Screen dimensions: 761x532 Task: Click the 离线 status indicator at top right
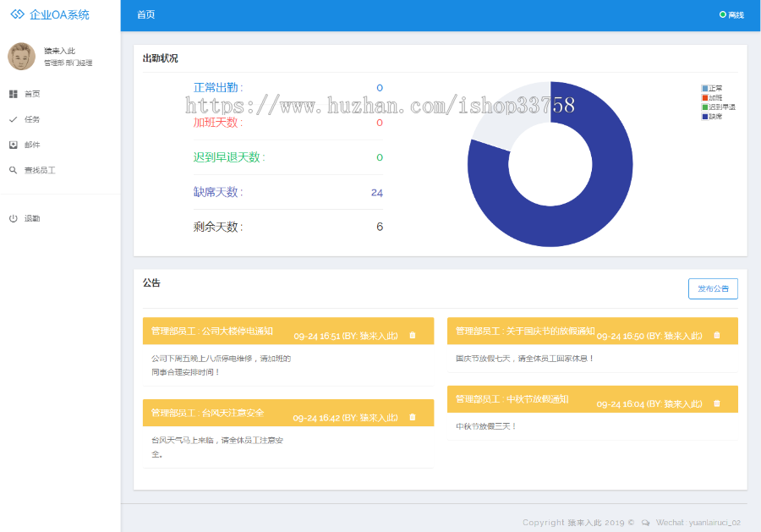click(731, 14)
